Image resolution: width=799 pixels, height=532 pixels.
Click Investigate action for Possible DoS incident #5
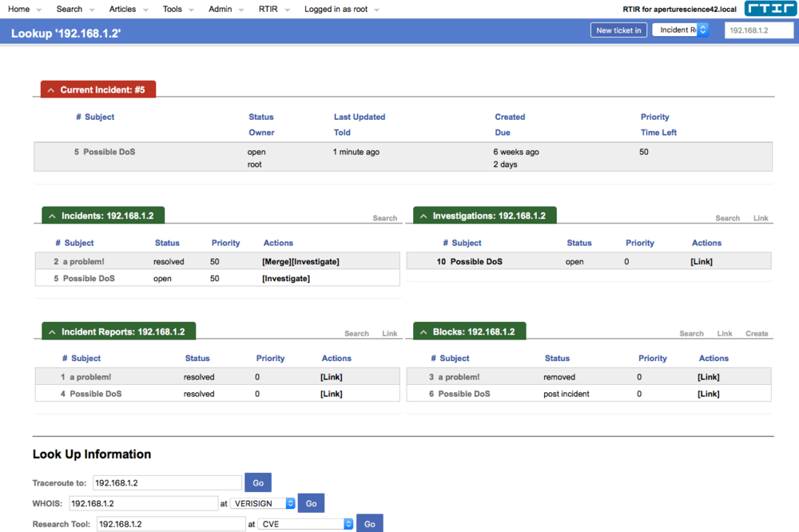286,278
